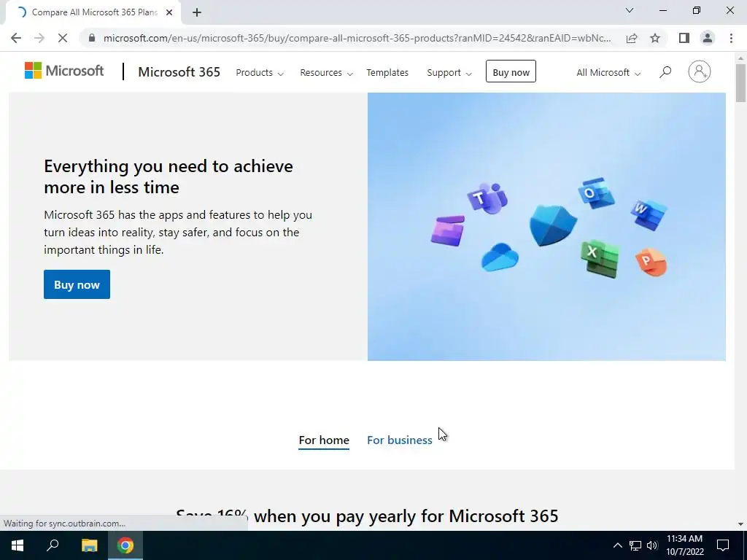Open Windows taskbar search
Screen dimensions: 747x560
click(x=53, y=545)
